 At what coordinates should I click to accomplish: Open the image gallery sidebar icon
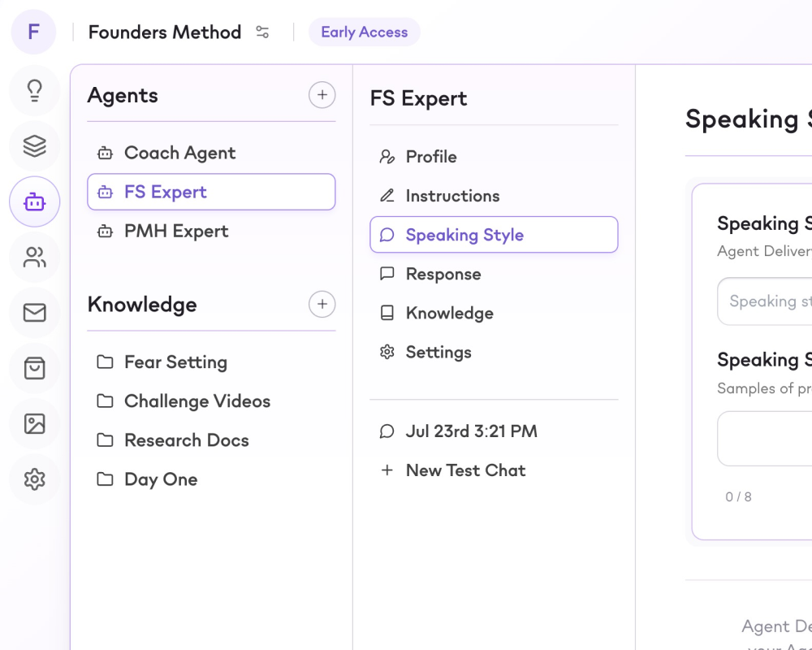34,424
